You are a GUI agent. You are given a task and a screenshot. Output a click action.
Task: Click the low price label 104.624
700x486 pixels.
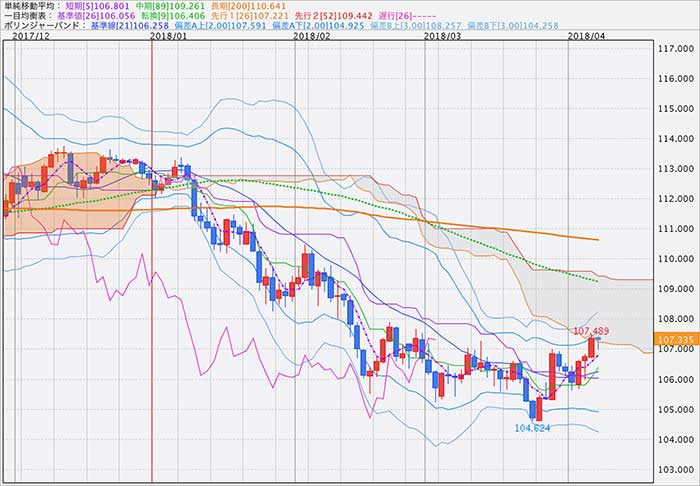tap(534, 427)
